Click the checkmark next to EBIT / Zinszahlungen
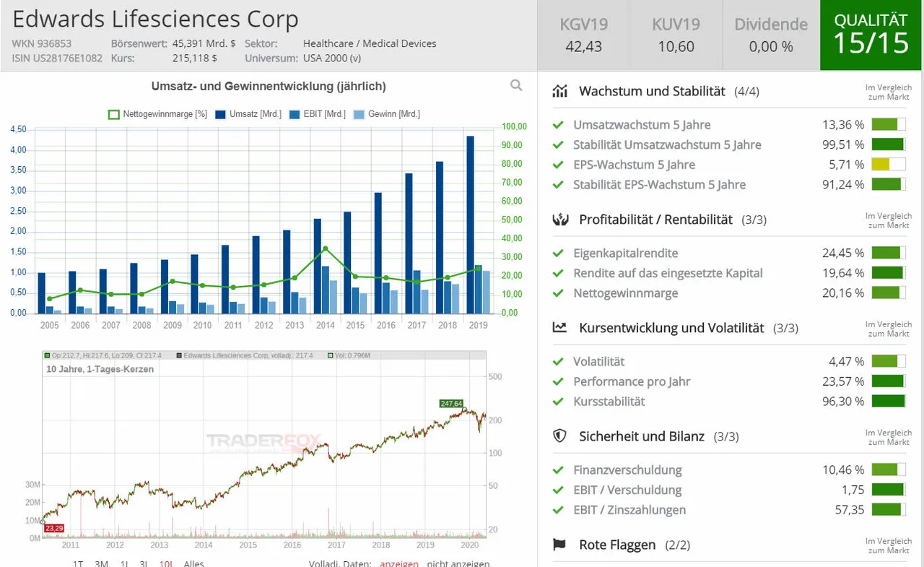This screenshot has height=567, width=924. pyautogui.click(x=558, y=510)
